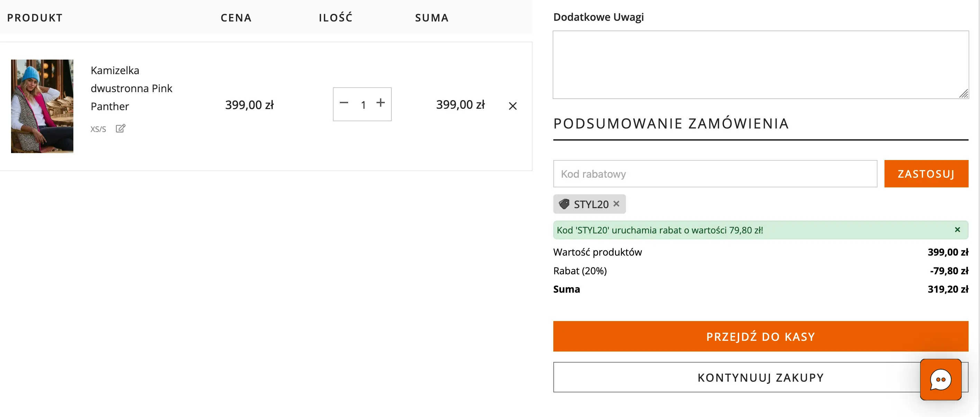Dismiss the green discount notification
980x417 pixels.
pyautogui.click(x=957, y=230)
